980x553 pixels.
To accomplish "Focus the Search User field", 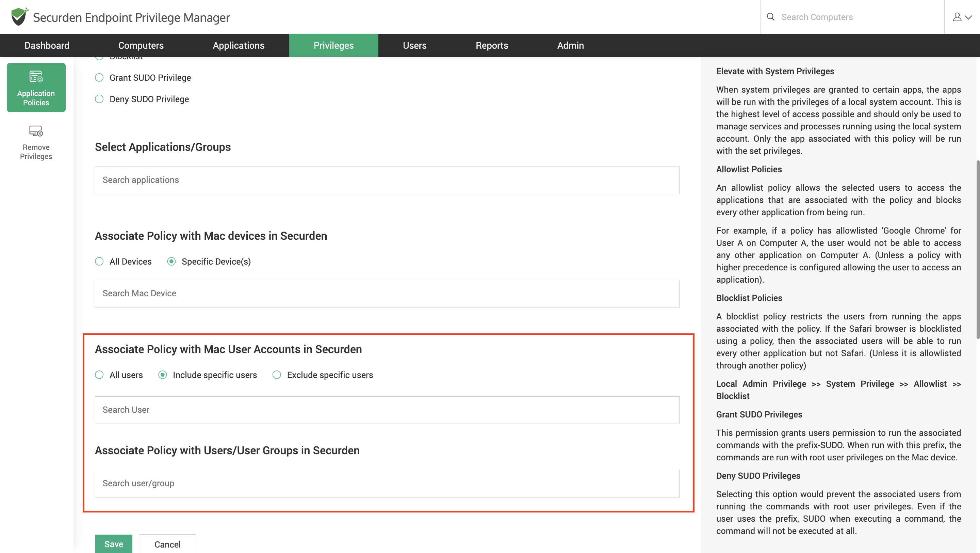I will click(x=387, y=410).
